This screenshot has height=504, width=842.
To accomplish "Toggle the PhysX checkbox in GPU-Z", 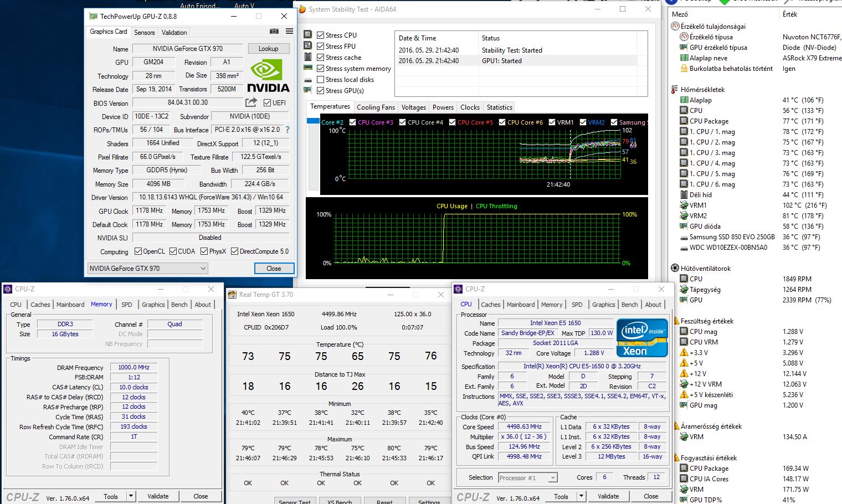I will [204, 251].
